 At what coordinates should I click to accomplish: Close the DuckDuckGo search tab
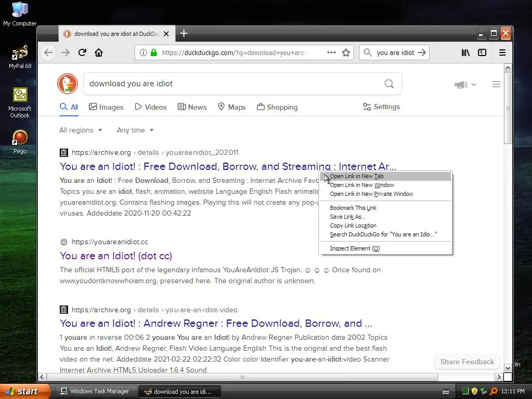pyautogui.click(x=166, y=34)
